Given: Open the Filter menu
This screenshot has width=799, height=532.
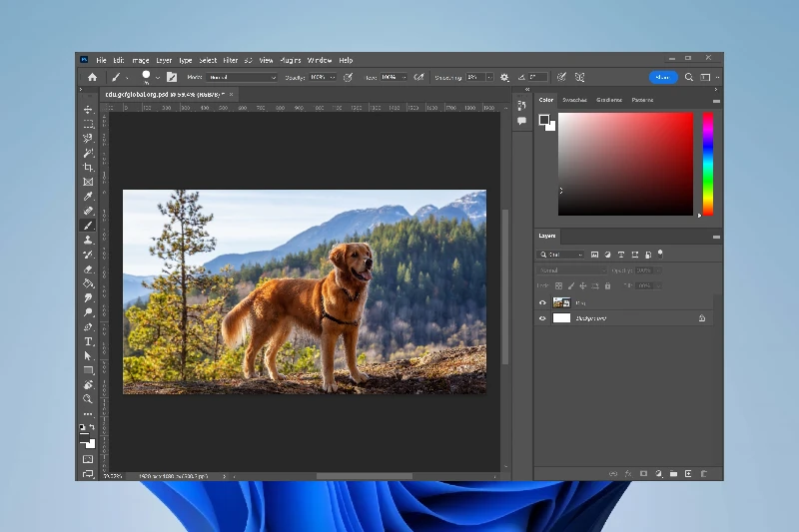Looking at the screenshot, I should click(231, 60).
